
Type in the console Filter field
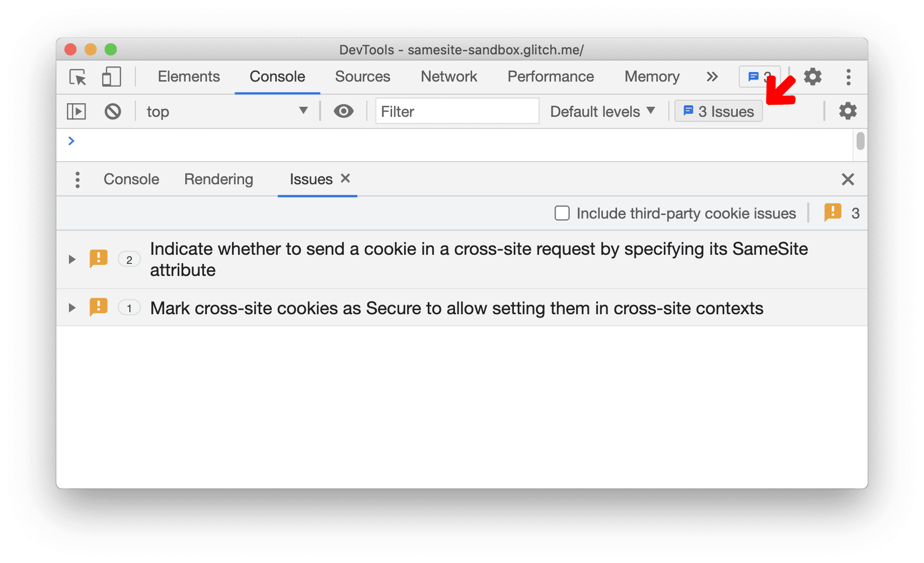[456, 111]
